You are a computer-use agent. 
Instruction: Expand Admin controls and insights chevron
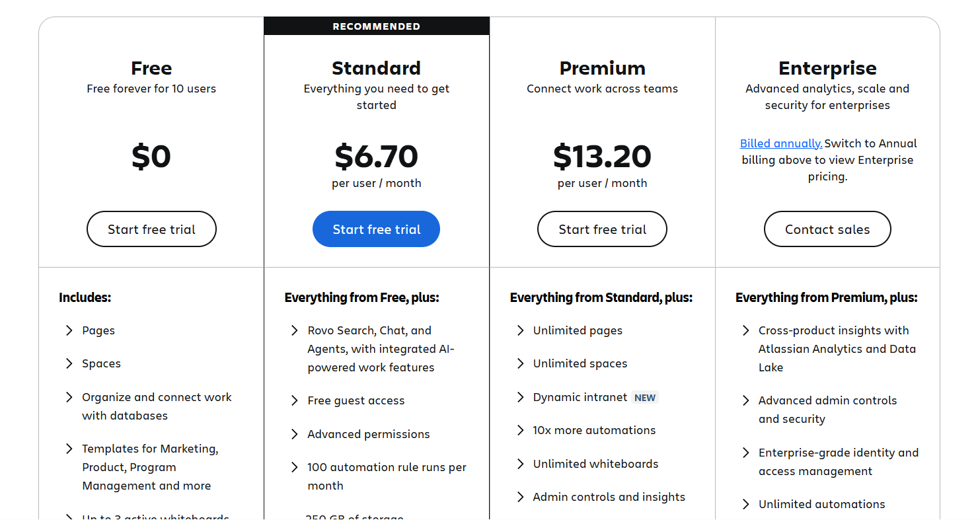(x=521, y=497)
